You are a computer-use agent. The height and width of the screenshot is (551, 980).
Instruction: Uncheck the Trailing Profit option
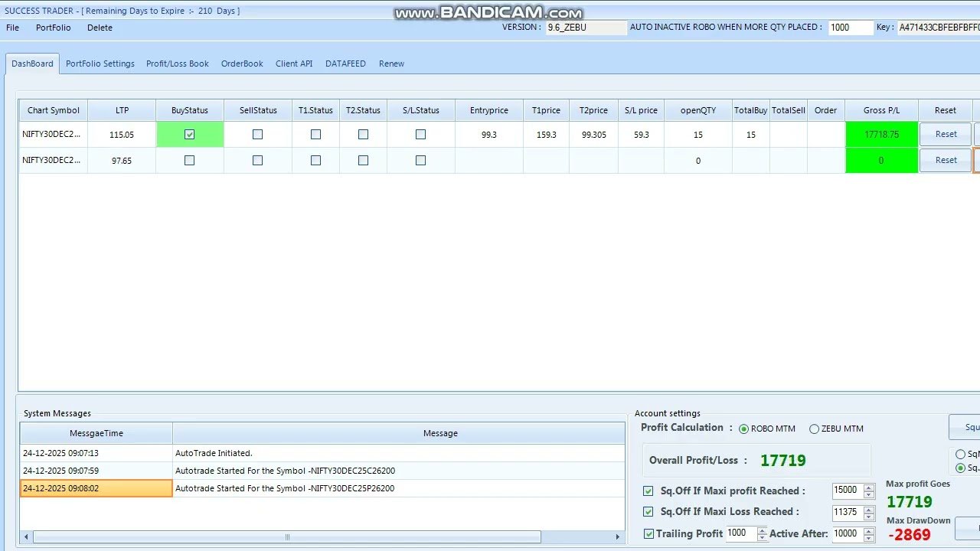pyautogui.click(x=648, y=533)
